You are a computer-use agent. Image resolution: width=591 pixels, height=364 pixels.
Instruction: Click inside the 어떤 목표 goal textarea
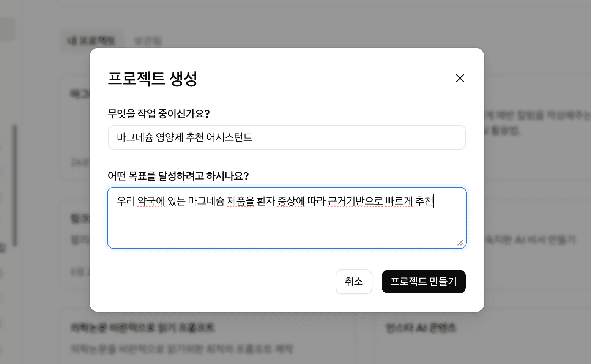[287, 218]
